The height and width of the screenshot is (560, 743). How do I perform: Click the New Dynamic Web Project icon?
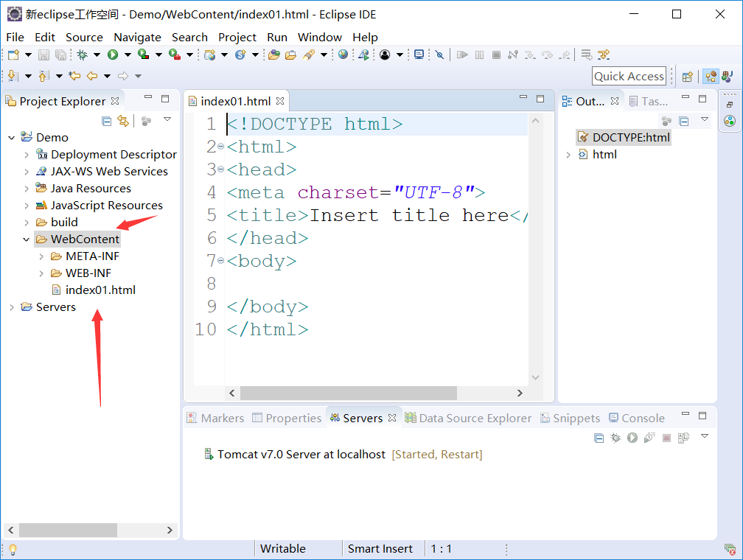[209, 55]
